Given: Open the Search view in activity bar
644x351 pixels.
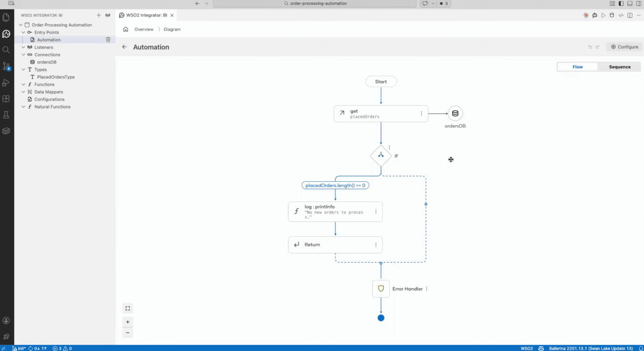Looking at the screenshot, I should pos(6,50).
